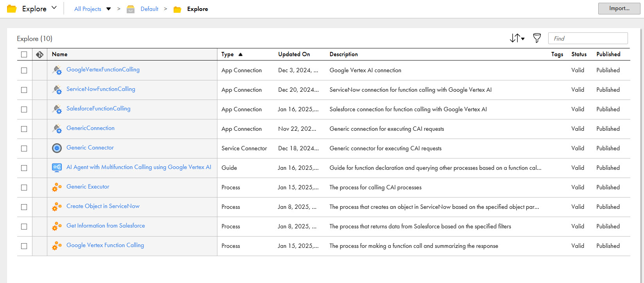Viewport: 644px width, 283px height.
Task: Check the Get Information from Salesforce checkbox
Action: pyautogui.click(x=24, y=226)
